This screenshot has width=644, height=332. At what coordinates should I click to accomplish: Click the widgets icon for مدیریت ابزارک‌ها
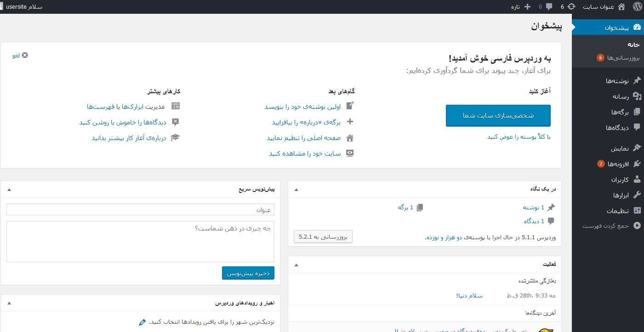[x=175, y=106]
